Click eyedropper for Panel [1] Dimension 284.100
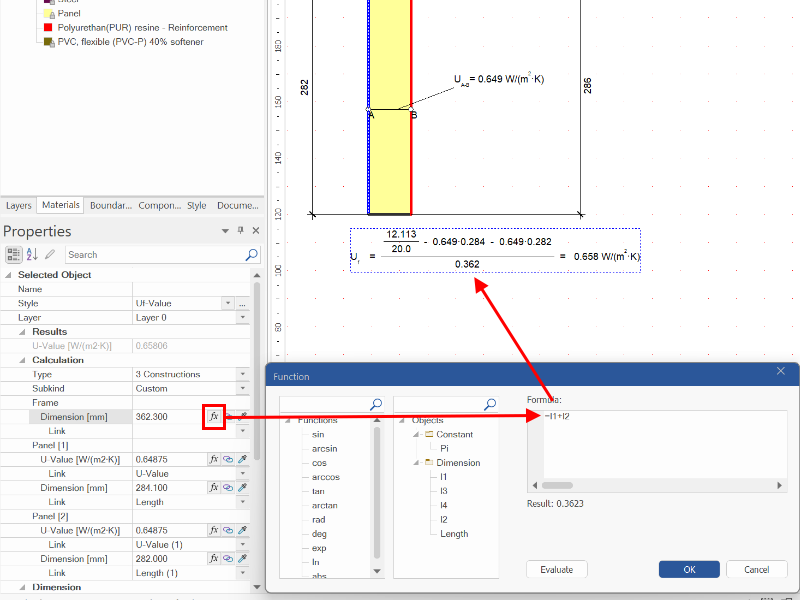 click(242, 488)
